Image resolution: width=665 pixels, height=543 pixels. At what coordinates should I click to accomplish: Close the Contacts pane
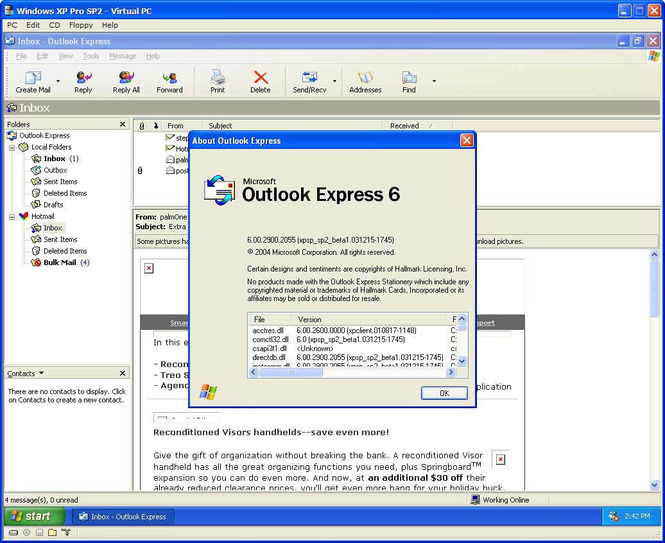click(123, 373)
